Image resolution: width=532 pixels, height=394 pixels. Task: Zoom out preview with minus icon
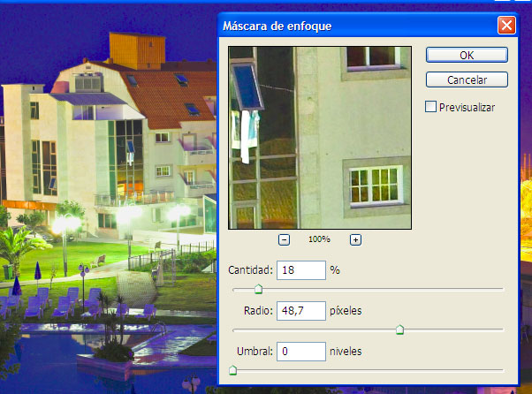[x=284, y=239]
